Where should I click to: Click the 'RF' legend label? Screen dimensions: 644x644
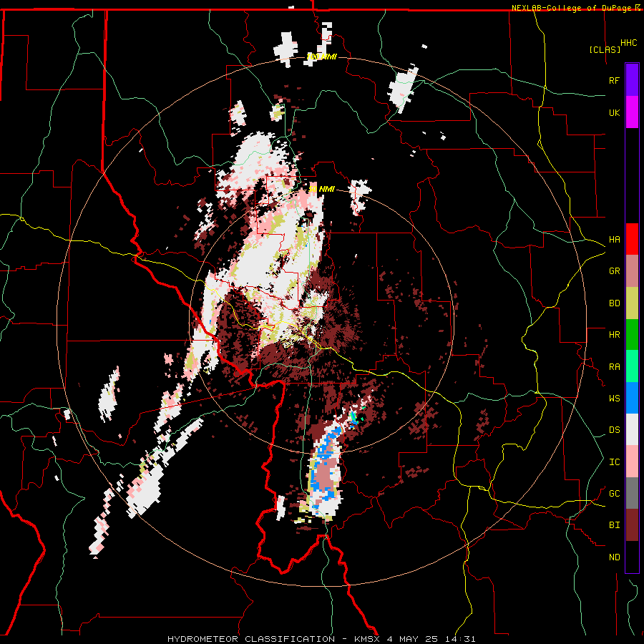(614, 80)
